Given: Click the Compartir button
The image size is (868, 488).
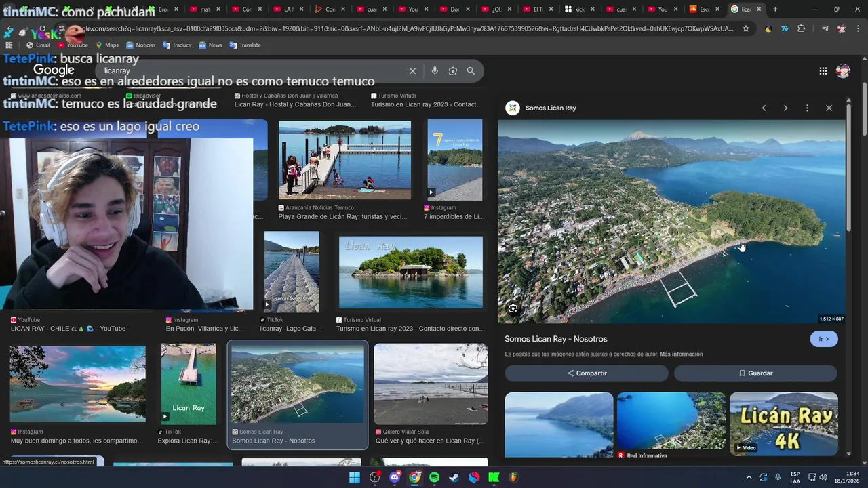Looking at the screenshot, I should (587, 373).
